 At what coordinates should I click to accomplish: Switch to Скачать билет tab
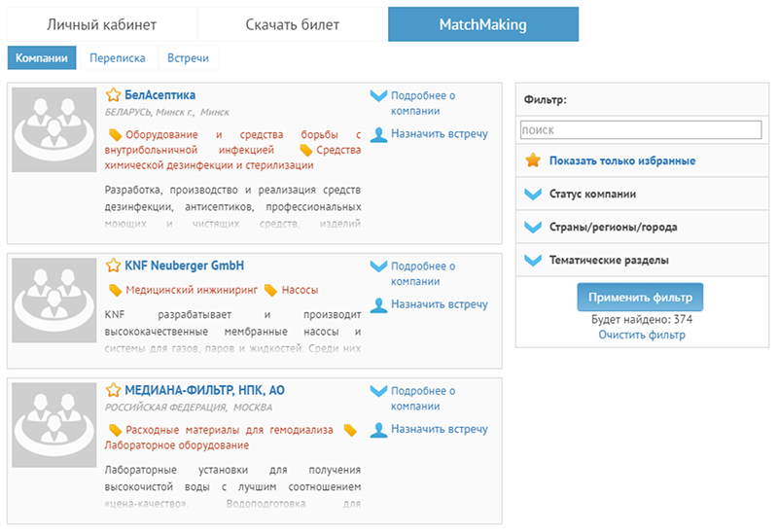pyautogui.click(x=292, y=24)
